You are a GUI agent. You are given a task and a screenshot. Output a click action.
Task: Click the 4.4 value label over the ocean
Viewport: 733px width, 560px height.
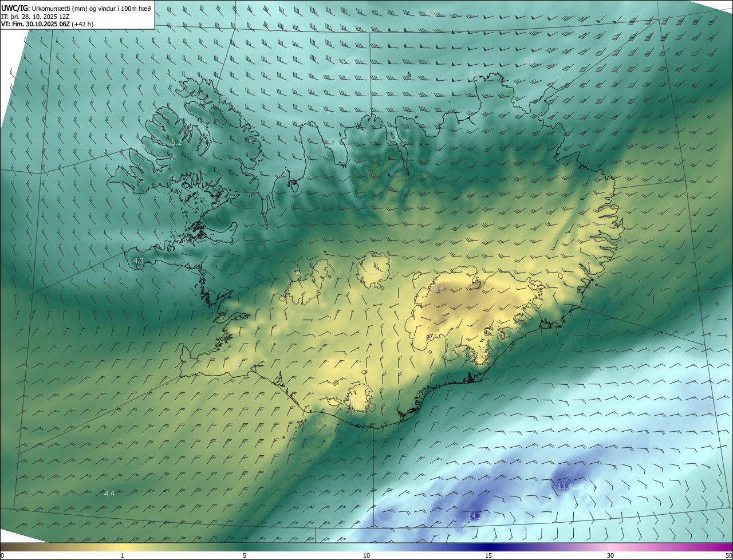[x=109, y=494]
